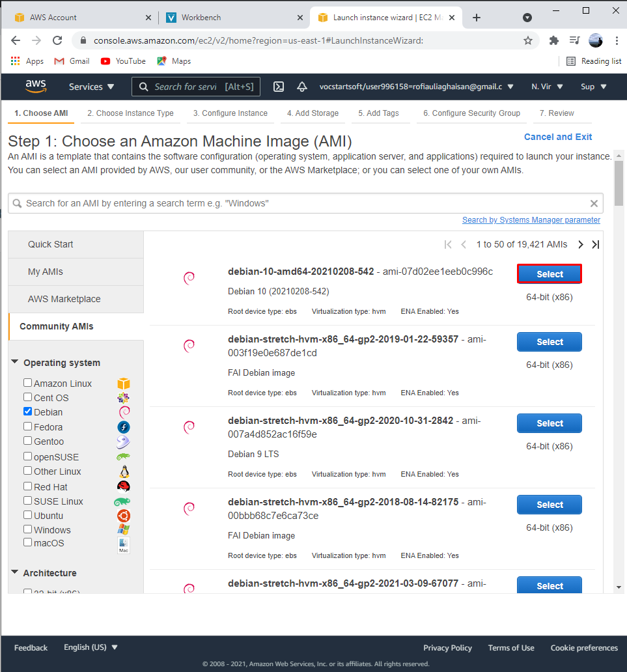Change the language dropdown English (US)
Screen dimensions: 627x672
(x=91, y=647)
